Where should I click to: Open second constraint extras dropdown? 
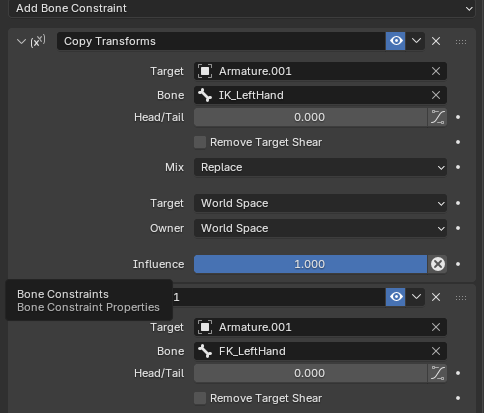416,297
